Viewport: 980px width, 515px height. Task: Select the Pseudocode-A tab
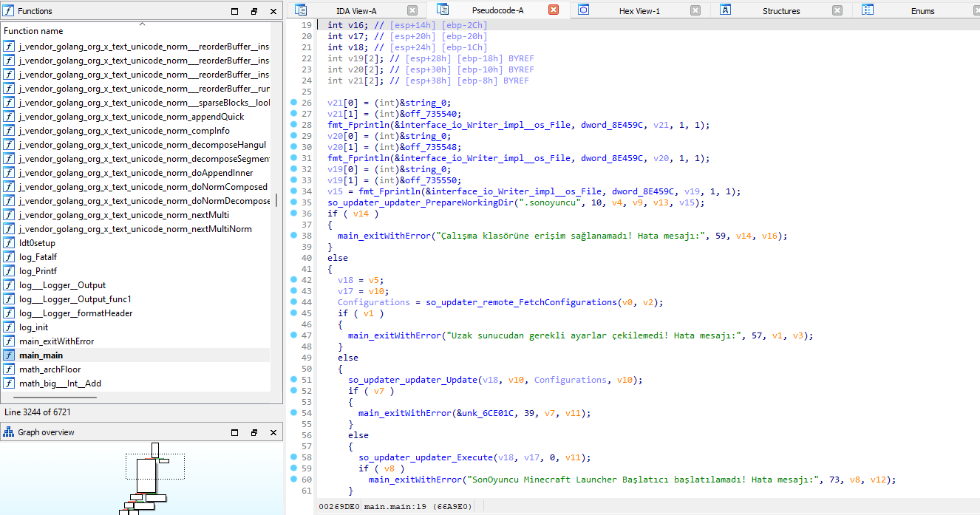coord(497,10)
